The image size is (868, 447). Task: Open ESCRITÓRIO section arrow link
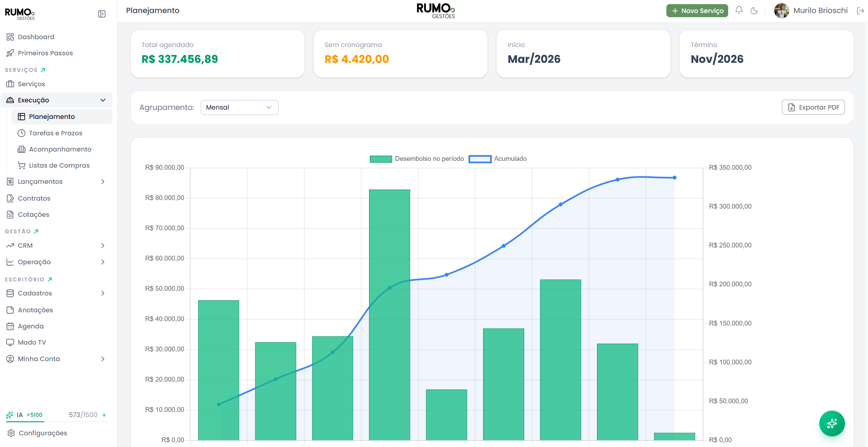point(50,279)
